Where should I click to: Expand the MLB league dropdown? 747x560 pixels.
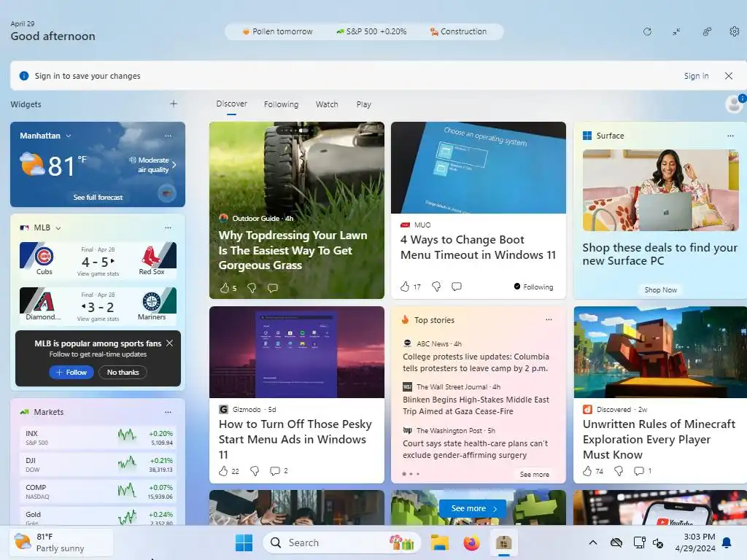[x=58, y=228]
